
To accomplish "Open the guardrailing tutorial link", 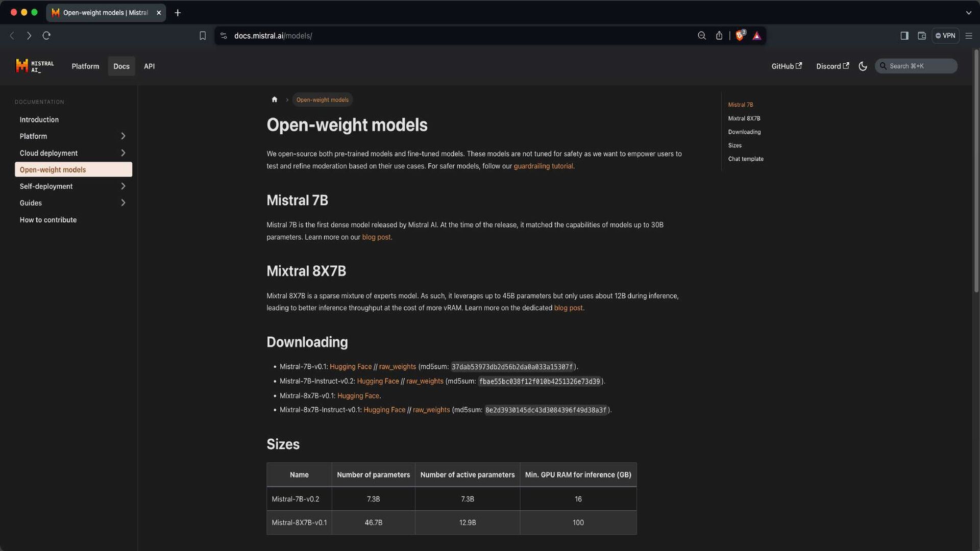I will (x=543, y=166).
